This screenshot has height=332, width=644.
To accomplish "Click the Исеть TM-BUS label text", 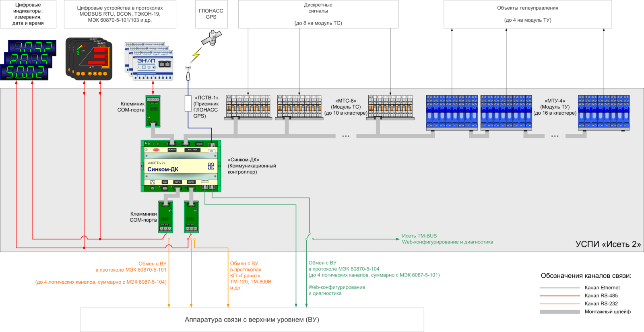I will tap(419, 236).
